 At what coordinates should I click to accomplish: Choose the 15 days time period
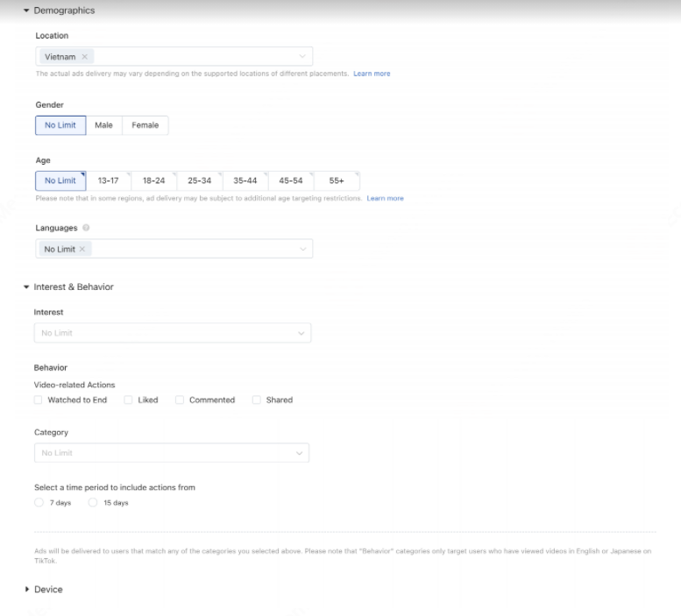point(92,503)
